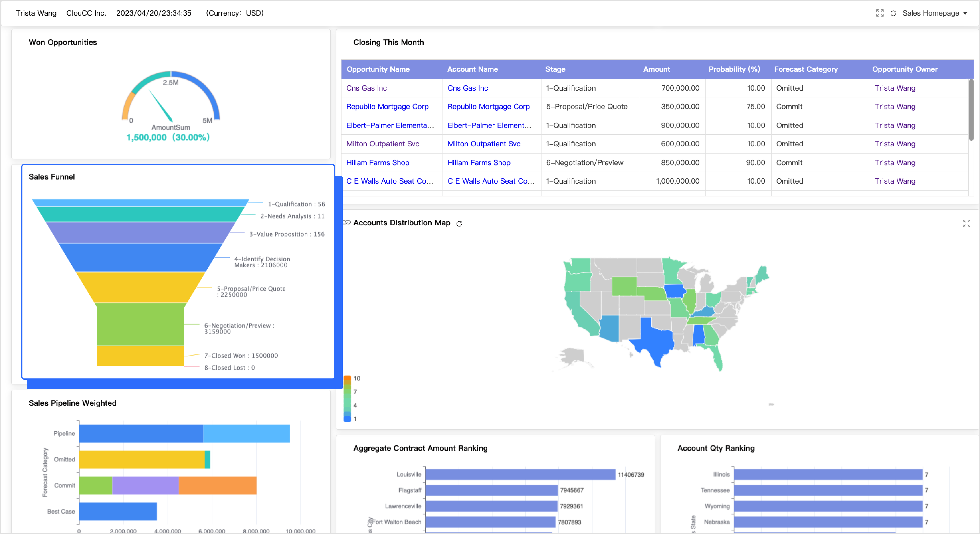Click the 3-Value Proposition funnel segment
This screenshot has width=980, height=534.
(141, 232)
